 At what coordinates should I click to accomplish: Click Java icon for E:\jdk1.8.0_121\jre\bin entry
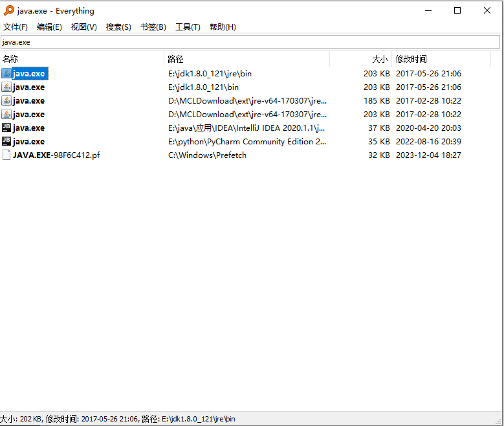click(x=6, y=73)
